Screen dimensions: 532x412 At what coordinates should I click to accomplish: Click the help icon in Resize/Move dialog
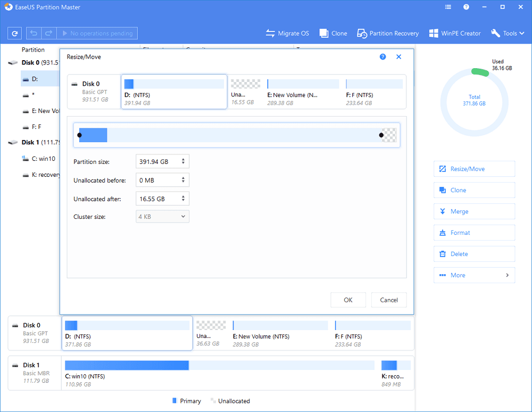coord(383,56)
